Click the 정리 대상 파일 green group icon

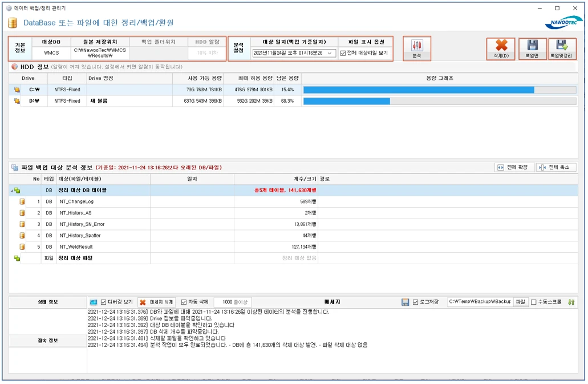point(17,258)
